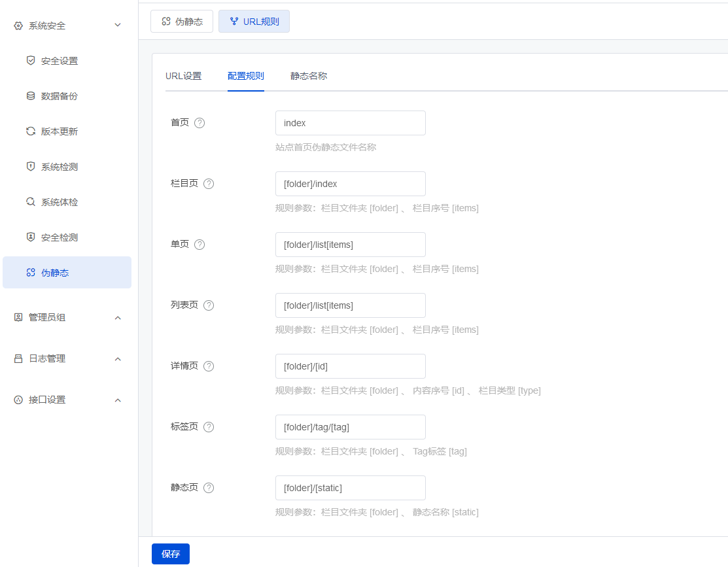Select 安全检测 in the sidebar
This screenshot has width=728, height=567.
(60, 237)
